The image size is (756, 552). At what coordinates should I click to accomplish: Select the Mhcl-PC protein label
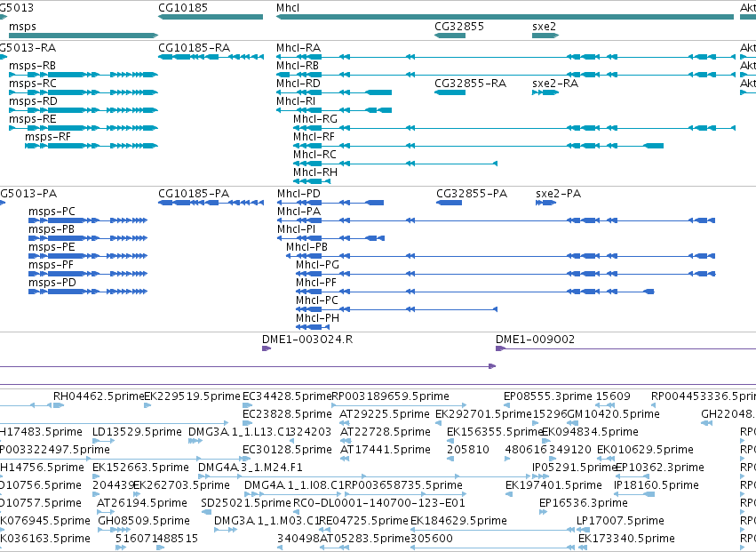pos(317,300)
